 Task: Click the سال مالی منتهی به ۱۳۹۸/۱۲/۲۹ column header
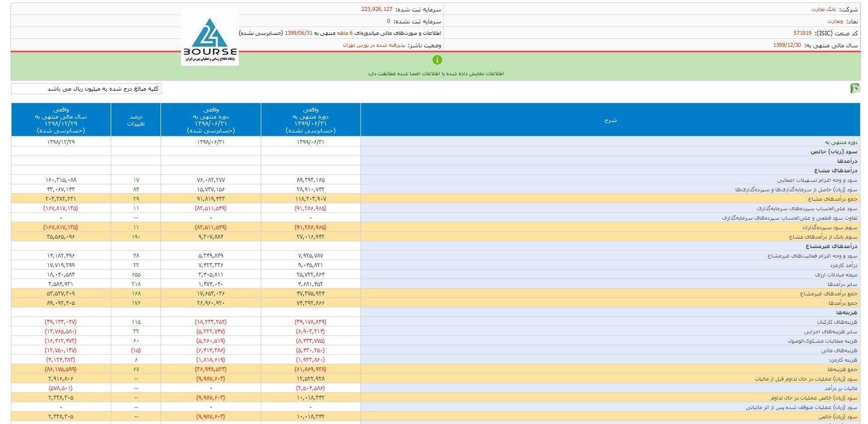click(x=61, y=120)
